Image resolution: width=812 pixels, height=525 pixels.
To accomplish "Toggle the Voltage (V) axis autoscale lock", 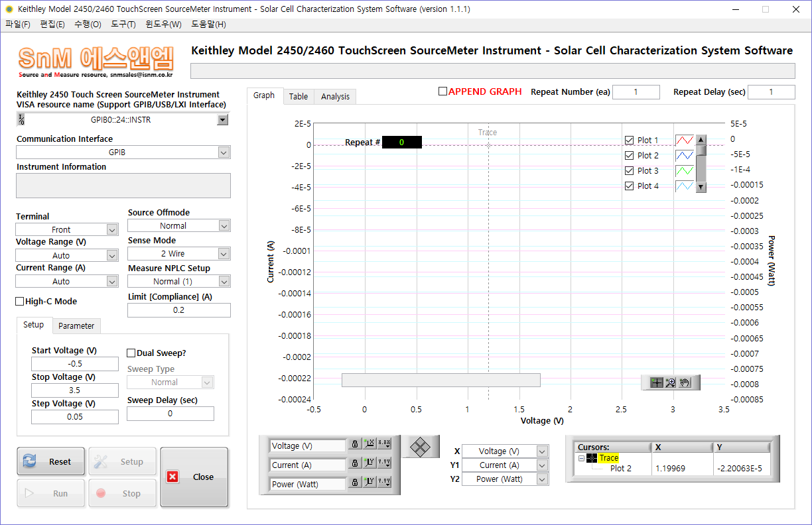I will 355,444.
